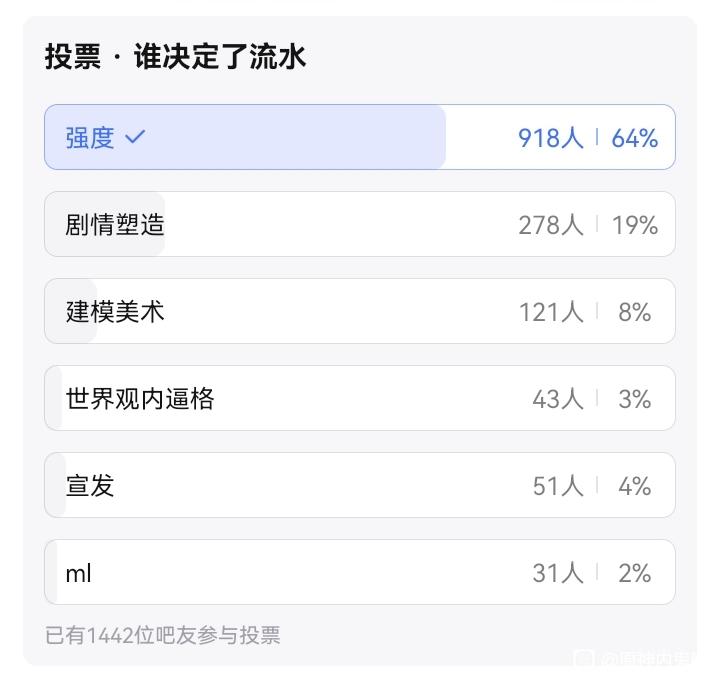Screen dimensions: 720x679
Task: Click the 64% percentage for 强度
Action: click(634, 138)
